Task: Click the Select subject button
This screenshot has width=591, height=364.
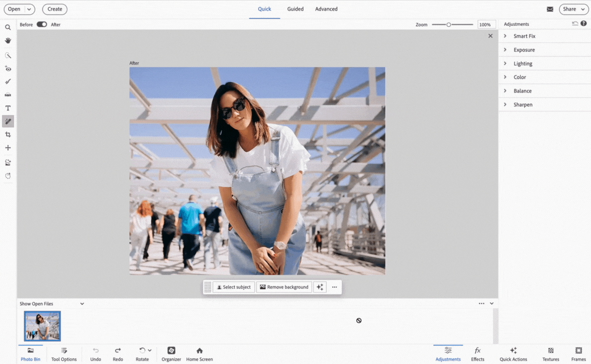Action: [233, 287]
